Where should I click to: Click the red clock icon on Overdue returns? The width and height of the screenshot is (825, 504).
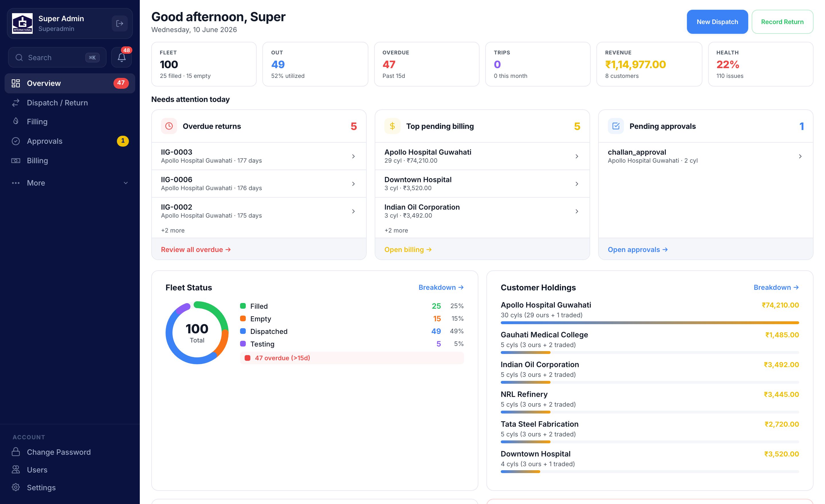169,126
